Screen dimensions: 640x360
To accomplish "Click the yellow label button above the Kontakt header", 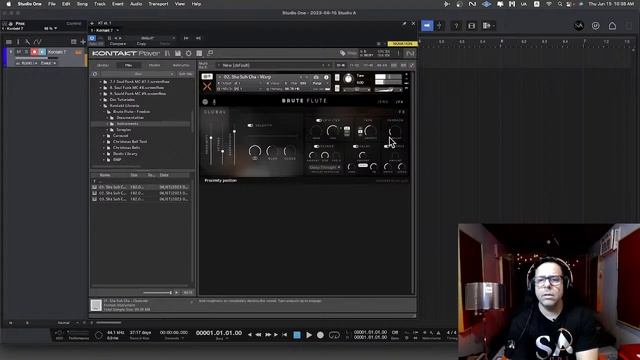I will tap(402, 44).
